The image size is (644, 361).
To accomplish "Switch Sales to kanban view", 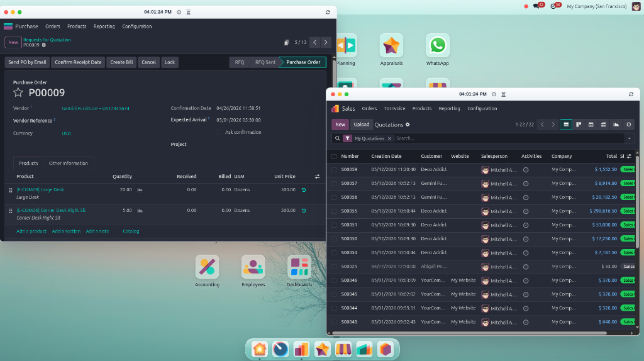I will (x=579, y=125).
